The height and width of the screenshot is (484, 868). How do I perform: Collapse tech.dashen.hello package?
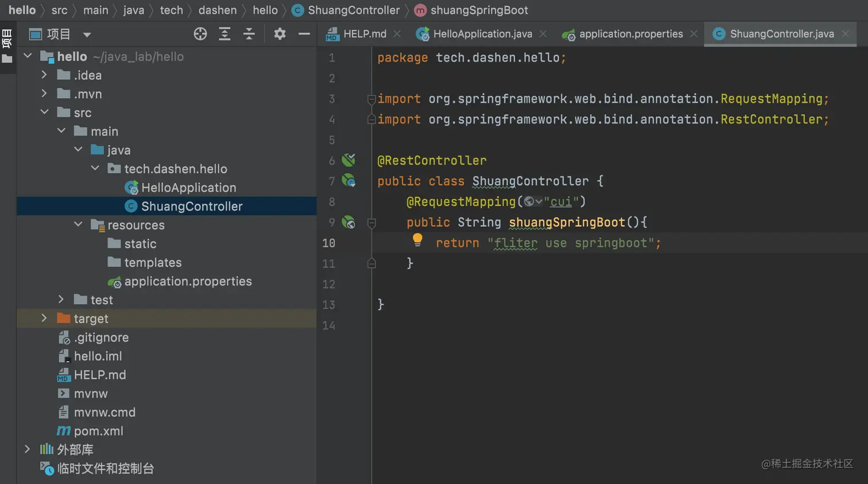[x=95, y=168]
